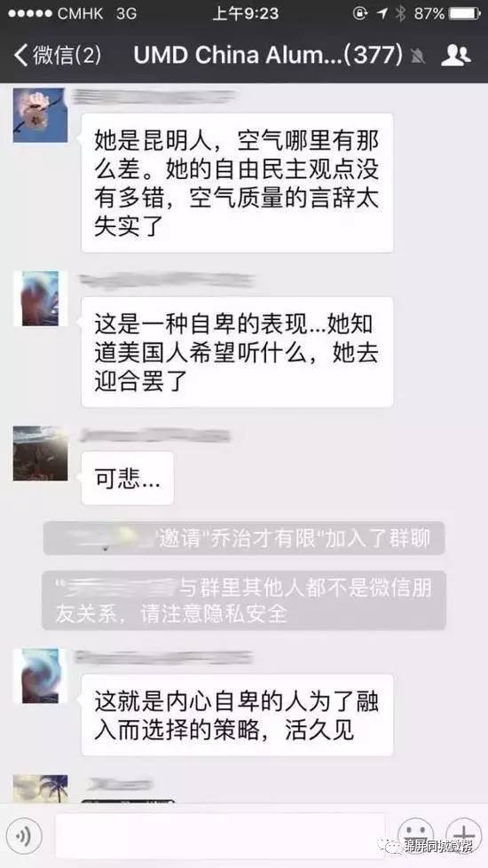Open group members via the people icon
The image size is (488, 868).
455,55
